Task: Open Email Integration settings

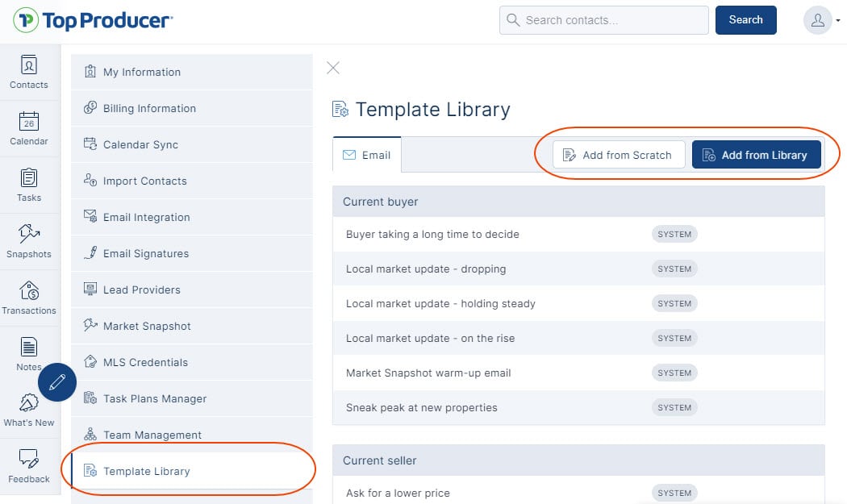Action: pyautogui.click(x=192, y=217)
